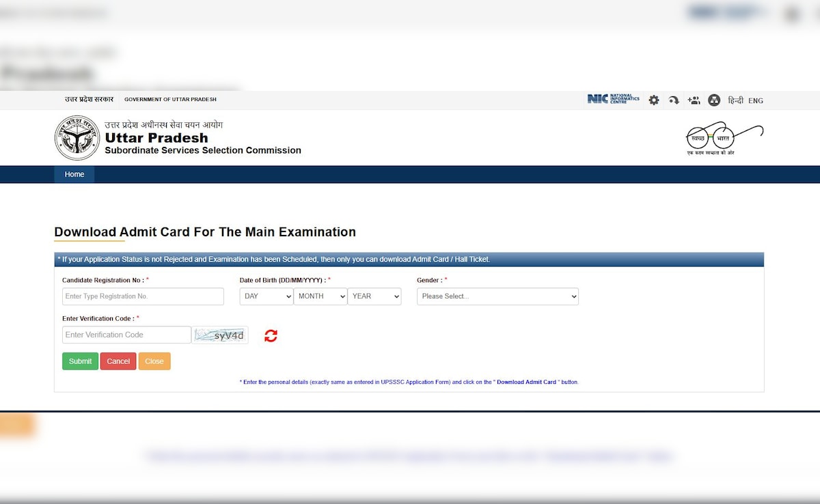Click the settings gear icon

[654, 100]
